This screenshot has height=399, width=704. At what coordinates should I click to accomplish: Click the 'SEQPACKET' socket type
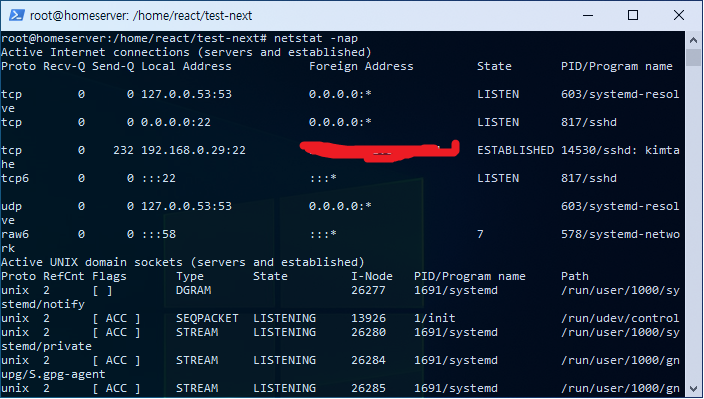(207, 318)
